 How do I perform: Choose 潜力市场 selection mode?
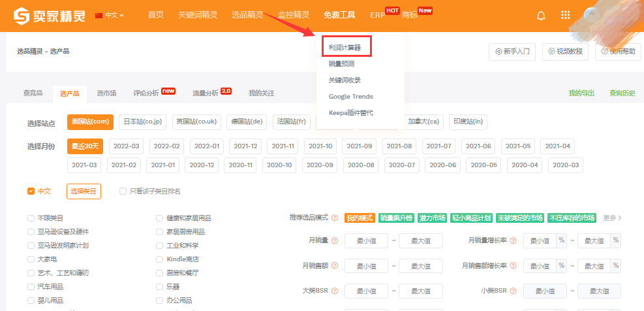(x=432, y=218)
